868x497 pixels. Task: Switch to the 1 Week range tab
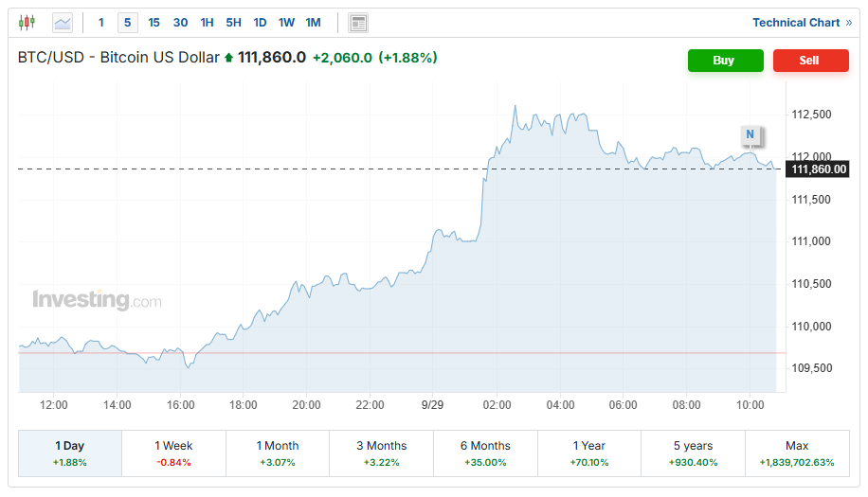click(x=173, y=453)
